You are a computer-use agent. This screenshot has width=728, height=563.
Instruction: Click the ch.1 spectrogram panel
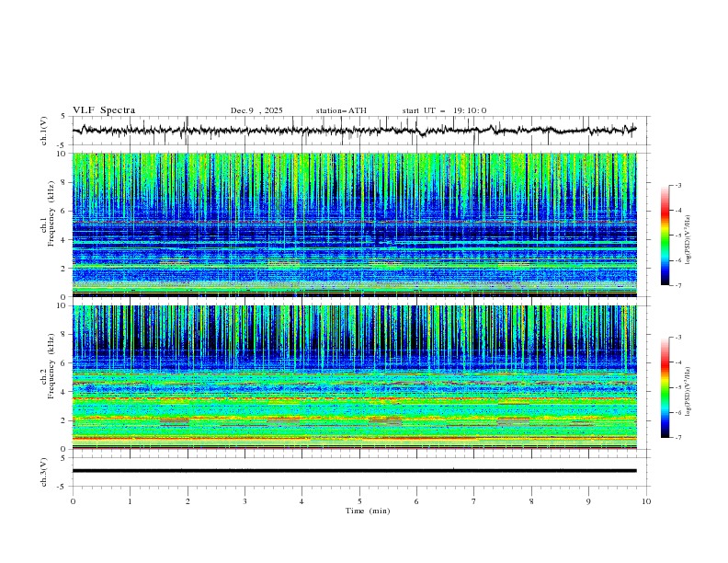pos(354,224)
